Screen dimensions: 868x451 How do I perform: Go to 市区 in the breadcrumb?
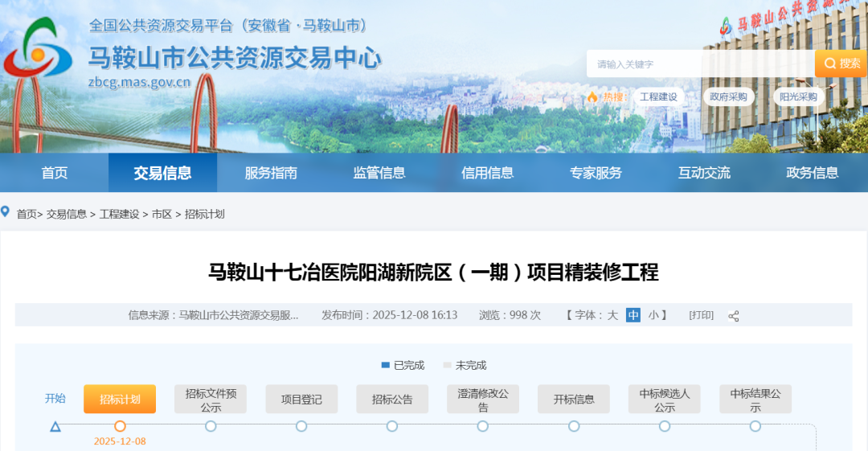162,215
